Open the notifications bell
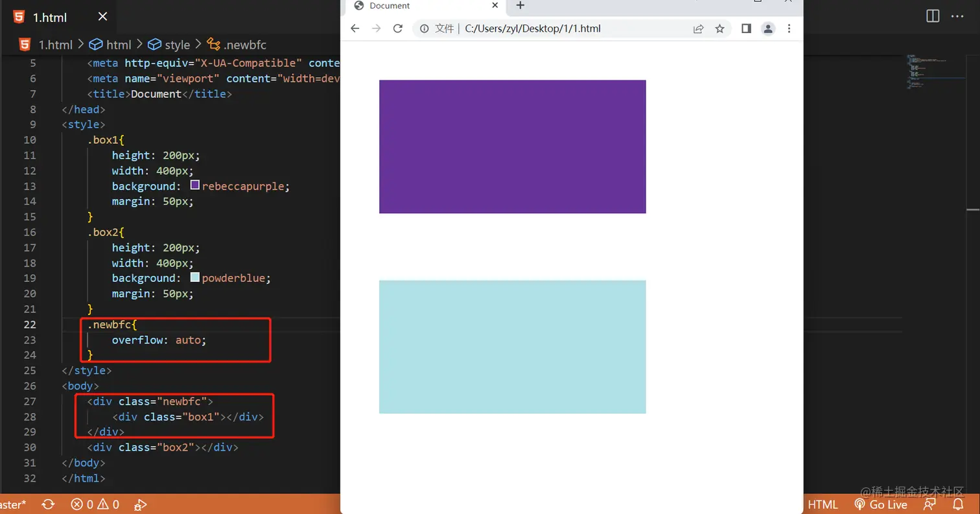This screenshot has width=980, height=514. click(958, 504)
